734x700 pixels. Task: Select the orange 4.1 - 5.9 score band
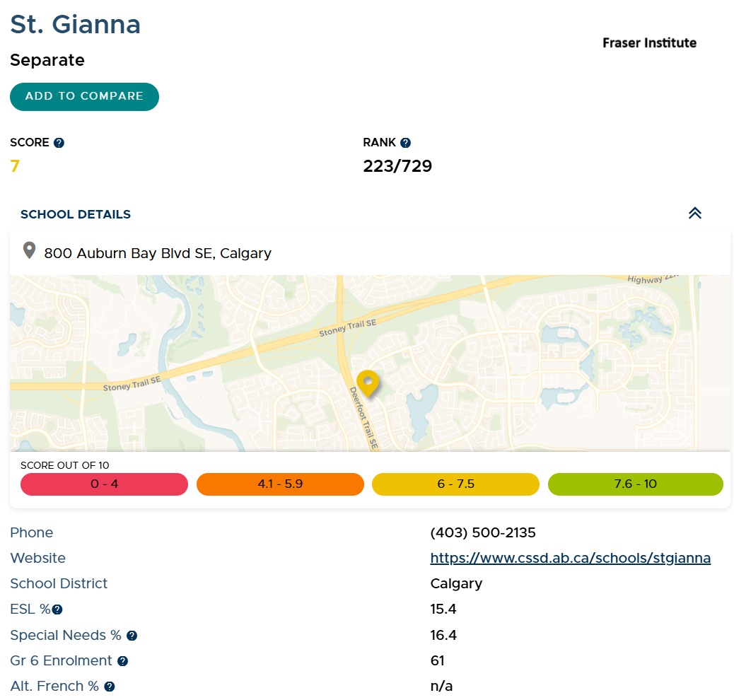(x=280, y=484)
